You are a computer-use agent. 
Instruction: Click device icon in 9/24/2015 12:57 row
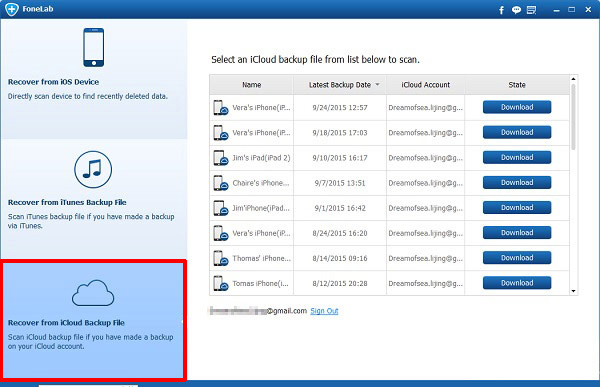220,108
